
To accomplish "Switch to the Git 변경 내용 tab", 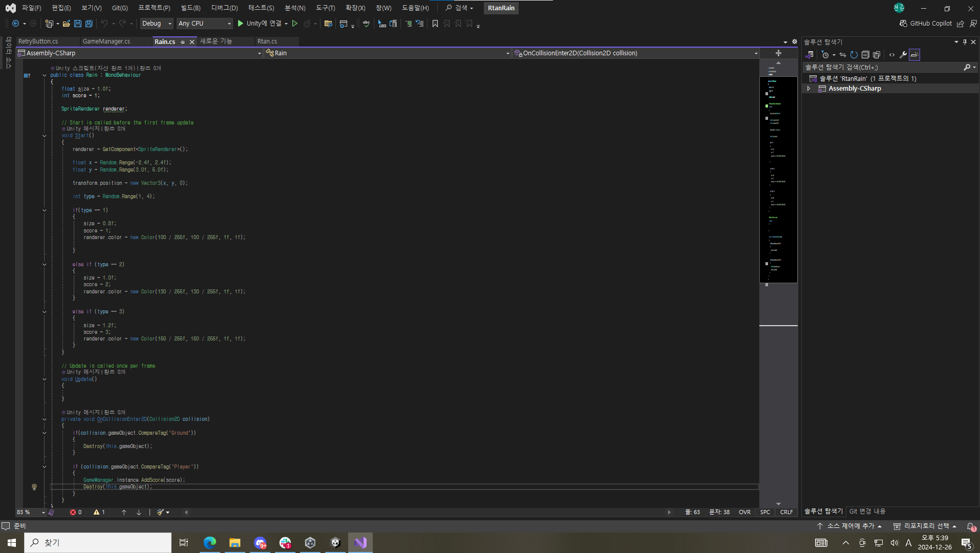I will click(867, 512).
